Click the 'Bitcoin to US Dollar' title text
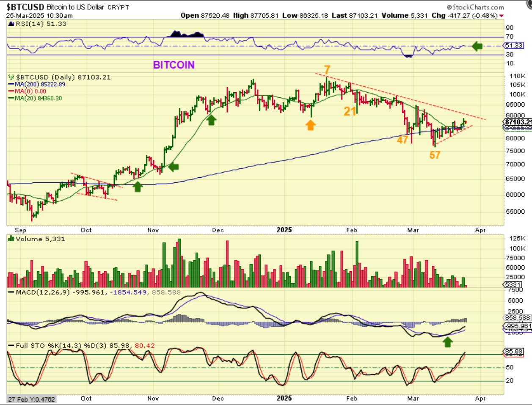This screenshot has width=532, height=405. [x=75, y=7]
